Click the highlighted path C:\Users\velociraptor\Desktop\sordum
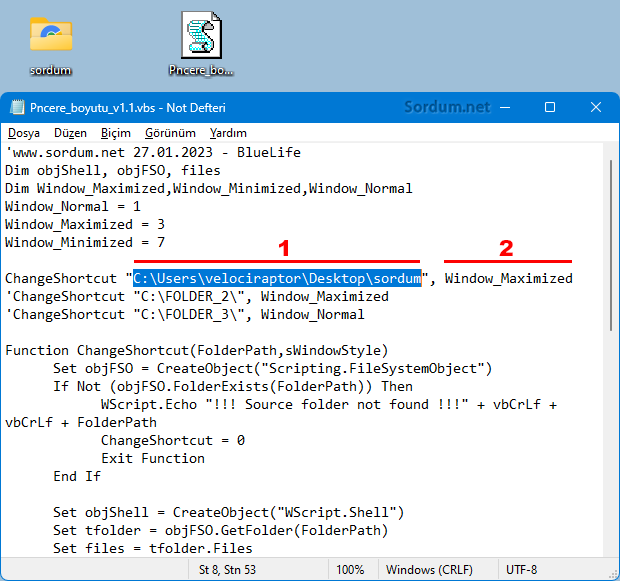 coord(277,278)
